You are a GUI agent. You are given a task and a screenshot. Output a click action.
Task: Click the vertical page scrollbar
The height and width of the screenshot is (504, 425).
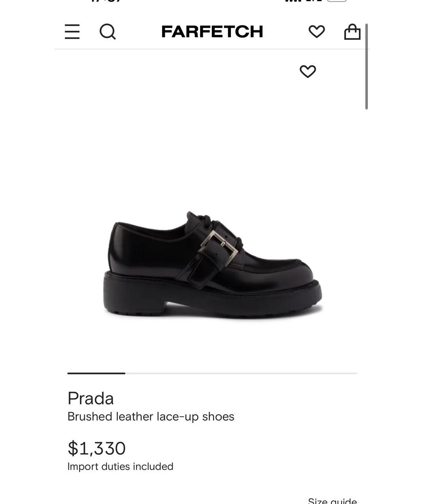[x=366, y=67]
